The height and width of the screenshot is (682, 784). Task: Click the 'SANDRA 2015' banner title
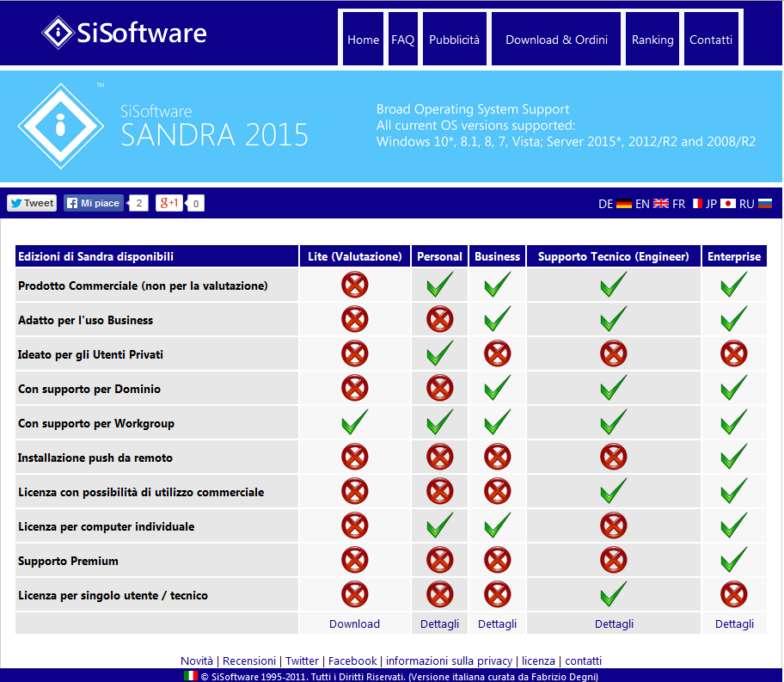[215, 135]
